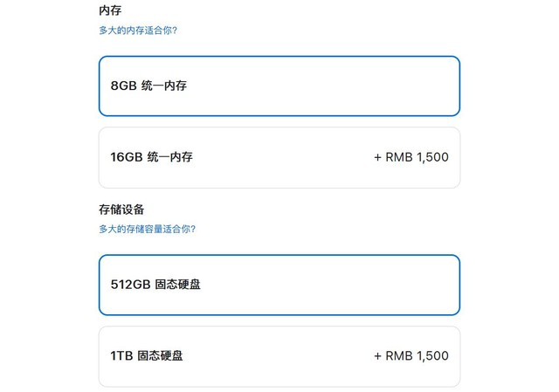
Task: Pick the 1TB 固态硬盘 storage option
Action: 279,356
